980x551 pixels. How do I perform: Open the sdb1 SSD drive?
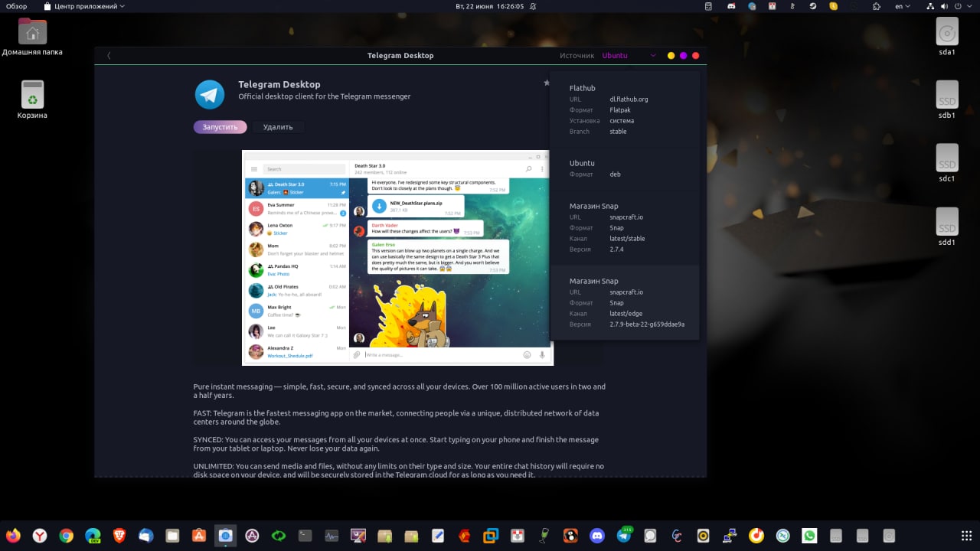947,99
